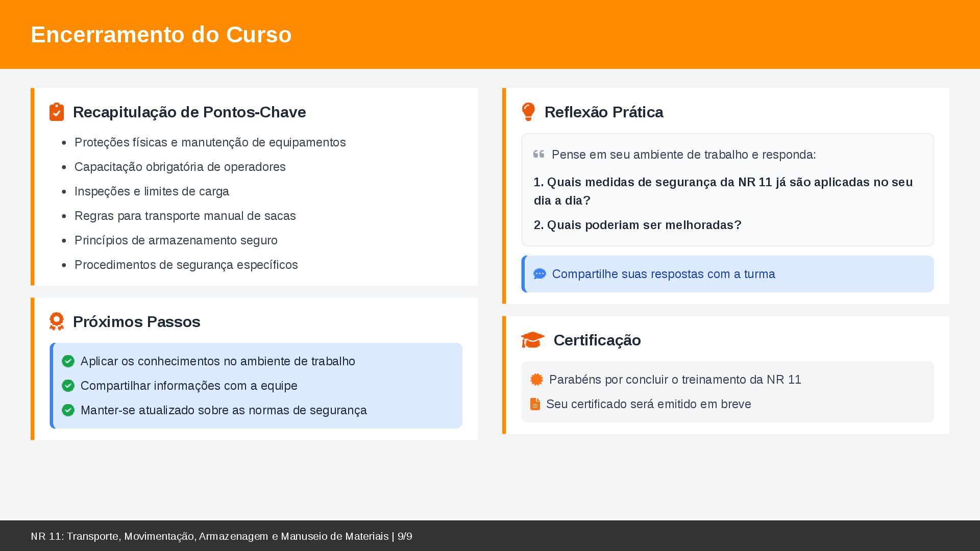Click 'Capacitação obrigatória de operadores'
Viewport: 980px width, 551px height.
180,167
